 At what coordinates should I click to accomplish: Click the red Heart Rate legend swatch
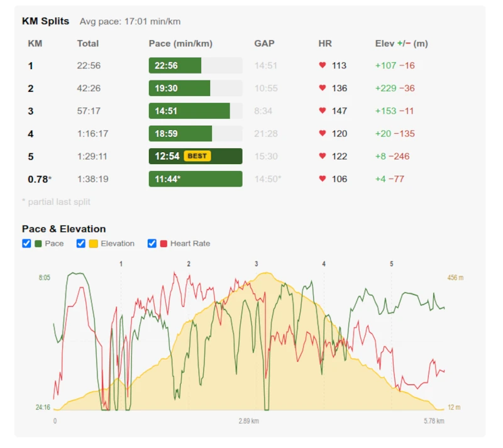pyautogui.click(x=163, y=244)
